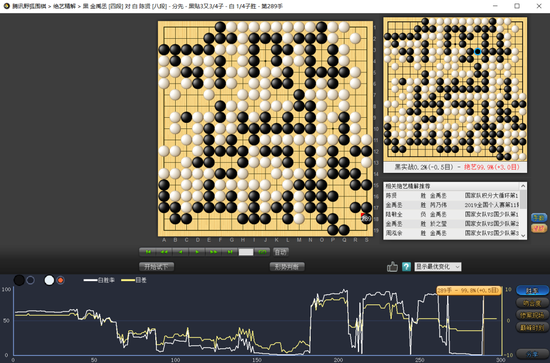The width and height of the screenshot is (550, 363).
Task: Click the 目差 yellow line legend
Action: 134,280
